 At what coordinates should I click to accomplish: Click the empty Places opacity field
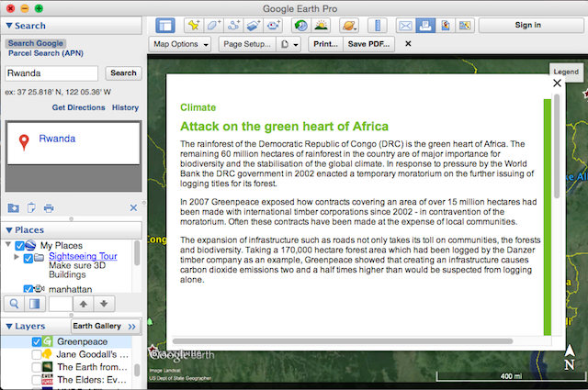pyautogui.click(x=61, y=304)
